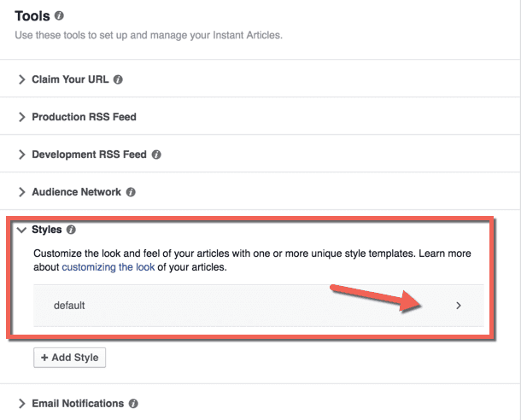Click the Production RSS Feed title
The height and width of the screenshot is (420, 521).
point(84,117)
